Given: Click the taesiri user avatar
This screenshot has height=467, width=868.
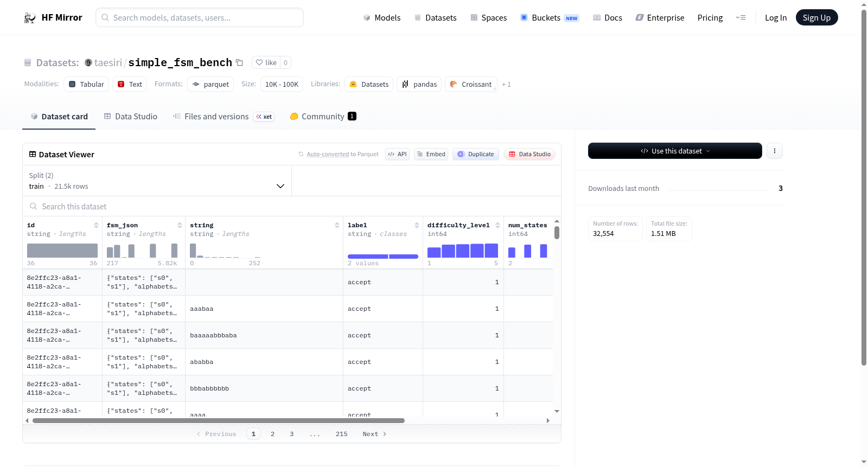Looking at the screenshot, I should pyautogui.click(x=88, y=62).
